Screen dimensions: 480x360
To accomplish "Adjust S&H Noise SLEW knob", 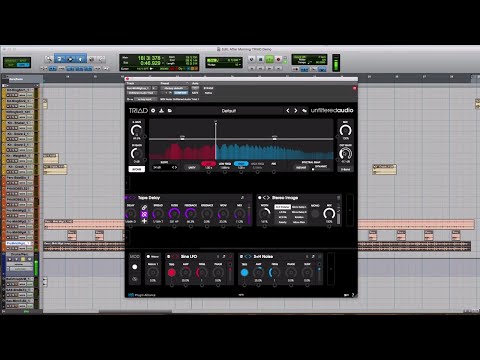I will point(307,273).
